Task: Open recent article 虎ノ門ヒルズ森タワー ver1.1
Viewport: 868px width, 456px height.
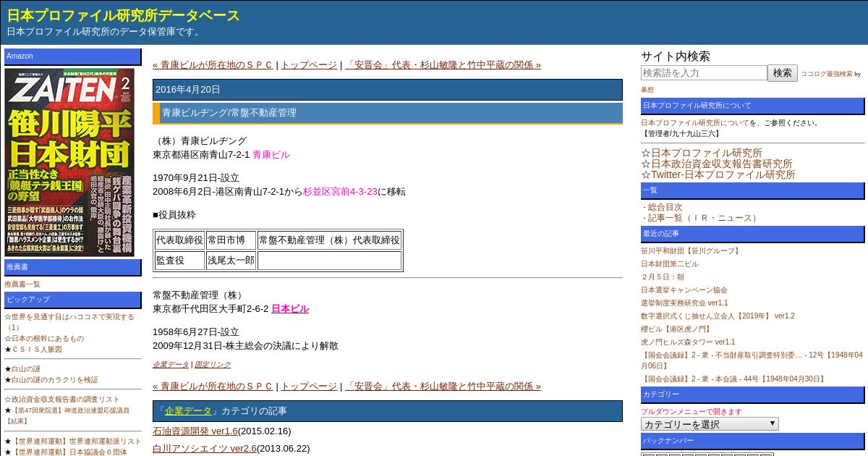Action: [x=688, y=342]
